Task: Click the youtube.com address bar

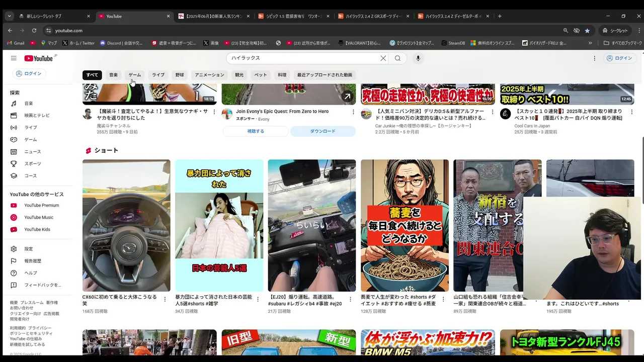Action: click(x=302, y=31)
